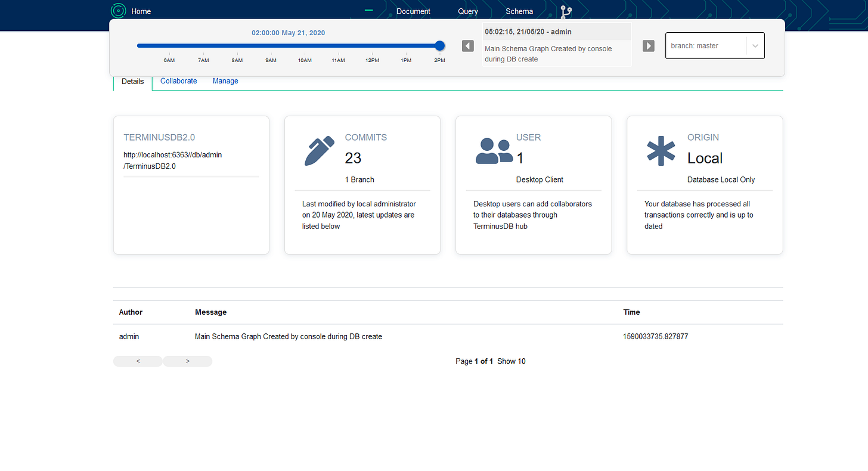Click the 05:02:15 commit header text
The height and width of the screenshot is (471, 868).
(528, 32)
